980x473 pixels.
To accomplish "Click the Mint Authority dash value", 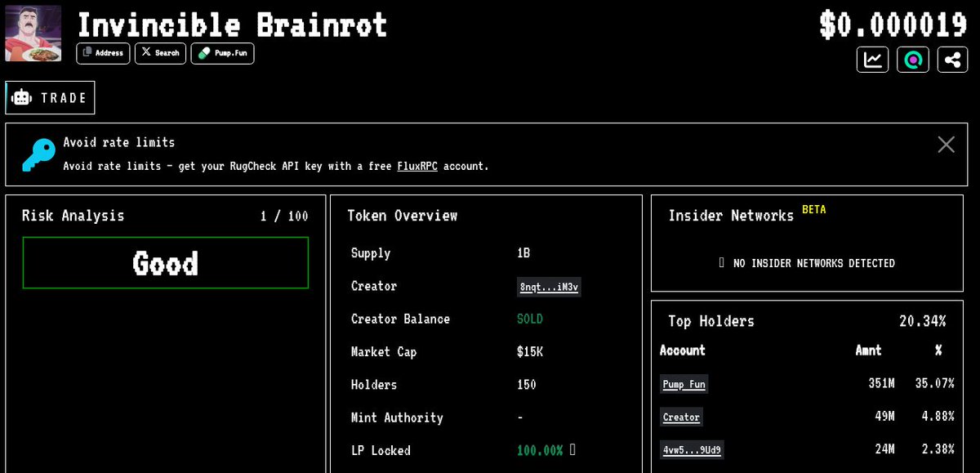I will pyautogui.click(x=520, y=417).
